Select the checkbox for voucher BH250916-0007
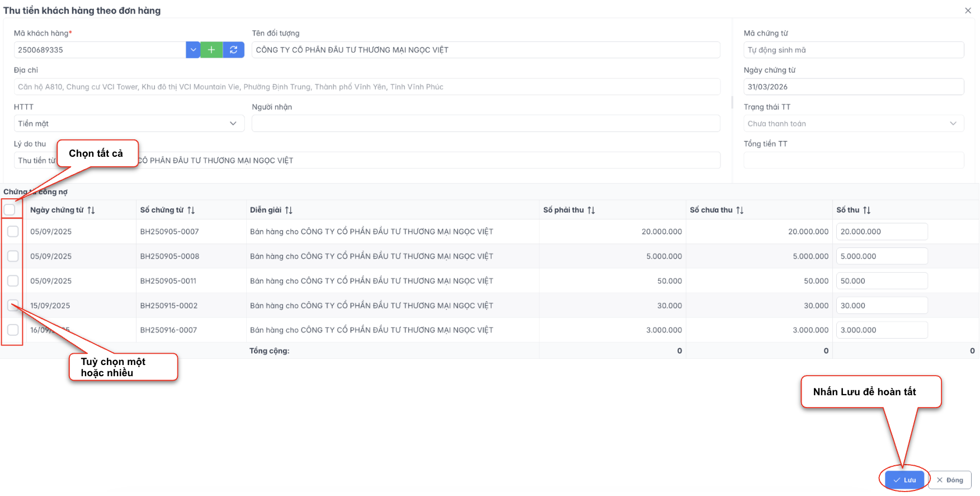Image resolution: width=980 pixels, height=496 pixels. [13, 330]
